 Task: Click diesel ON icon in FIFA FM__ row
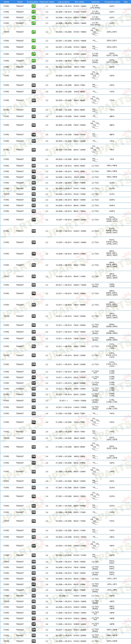point(34,160)
